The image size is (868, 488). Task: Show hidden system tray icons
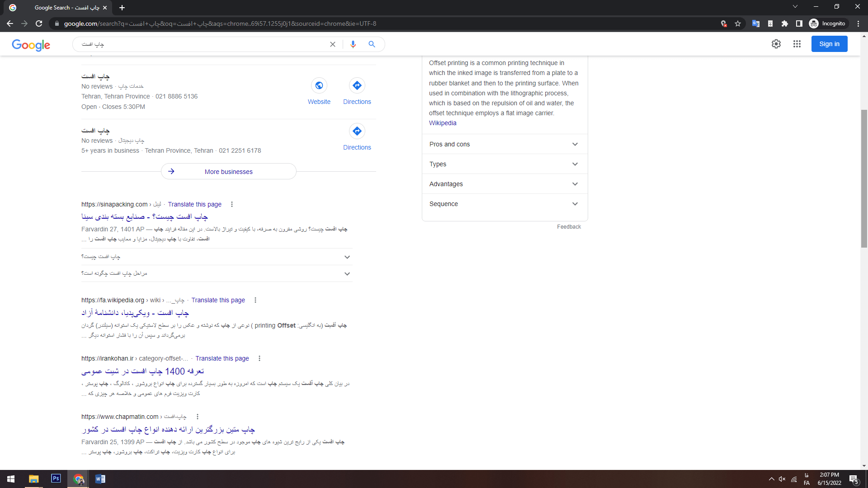tap(771, 479)
